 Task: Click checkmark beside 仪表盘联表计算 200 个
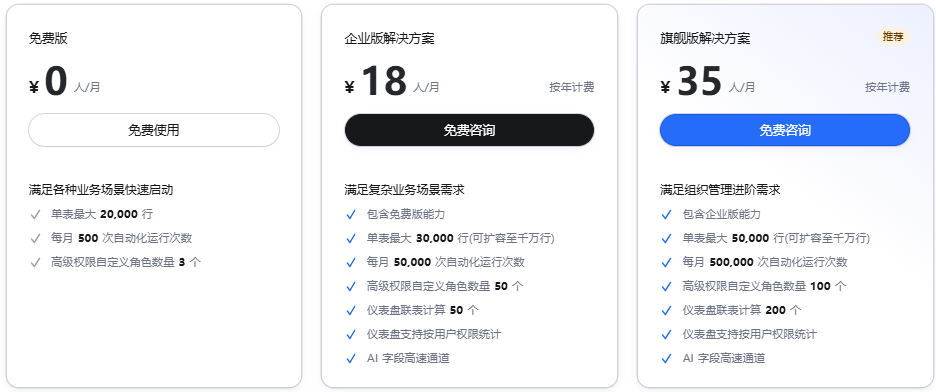click(x=667, y=310)
